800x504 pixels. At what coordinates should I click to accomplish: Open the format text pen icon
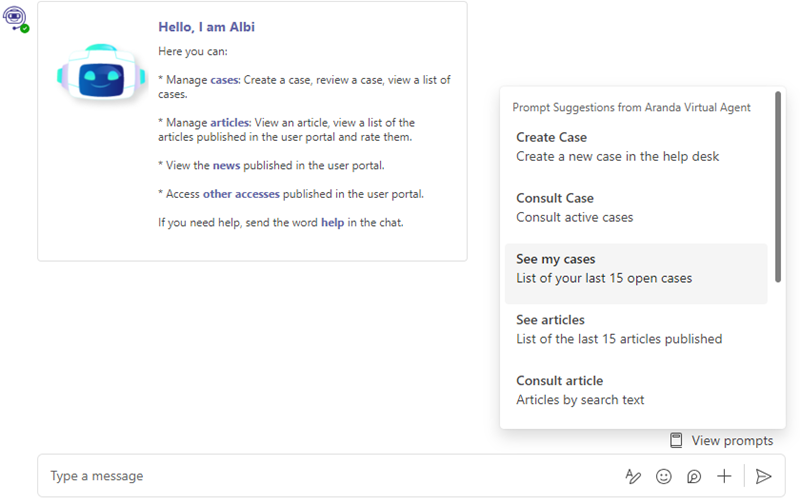coord(633,476)
